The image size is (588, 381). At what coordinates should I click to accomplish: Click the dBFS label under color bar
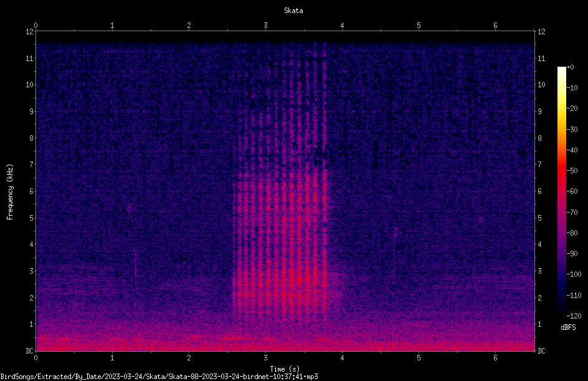[568, 327]
